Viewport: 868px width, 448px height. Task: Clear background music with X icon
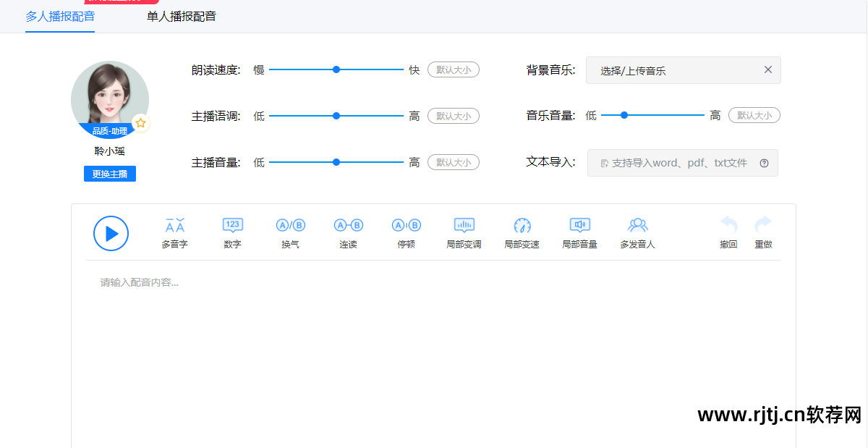click(x=768, y=69)
